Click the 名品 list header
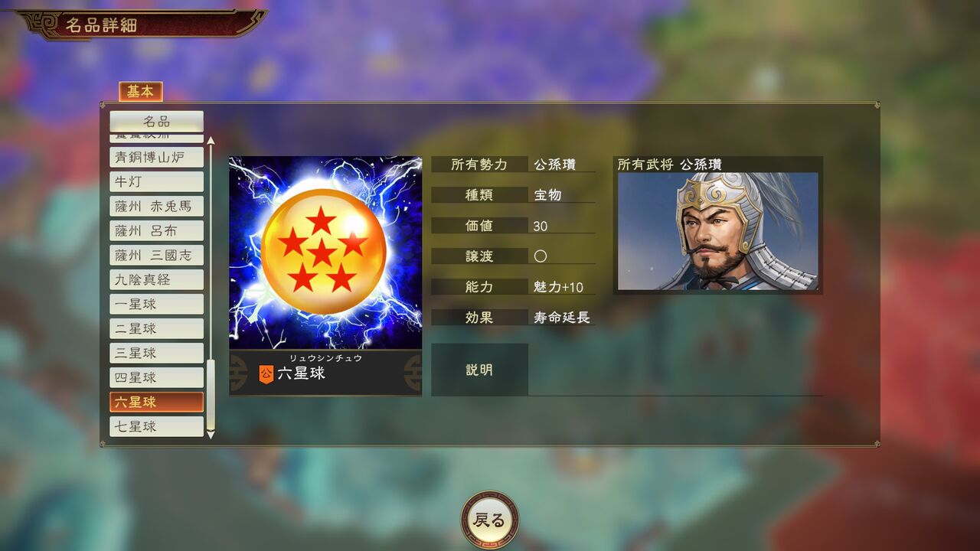Viewport: 980px width, 551px height. 156,122
